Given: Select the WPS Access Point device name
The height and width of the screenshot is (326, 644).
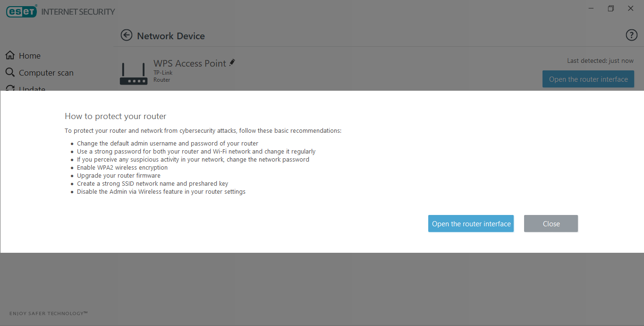Looking at the screenshot, I should pos(189,63).
